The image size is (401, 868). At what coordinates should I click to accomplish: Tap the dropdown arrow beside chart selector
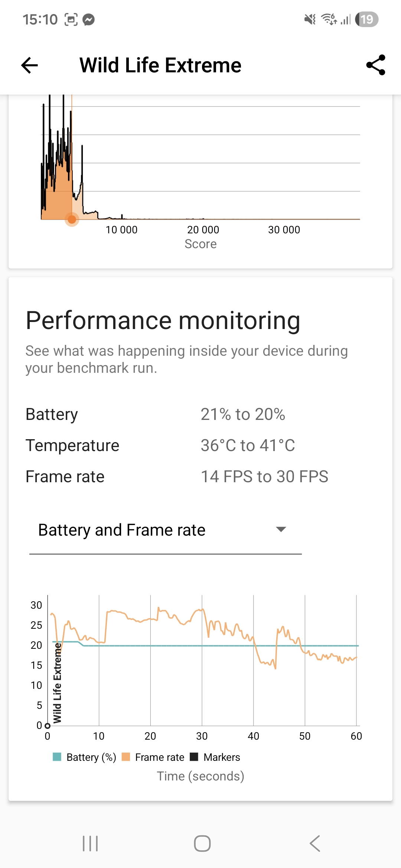[281, 529]
